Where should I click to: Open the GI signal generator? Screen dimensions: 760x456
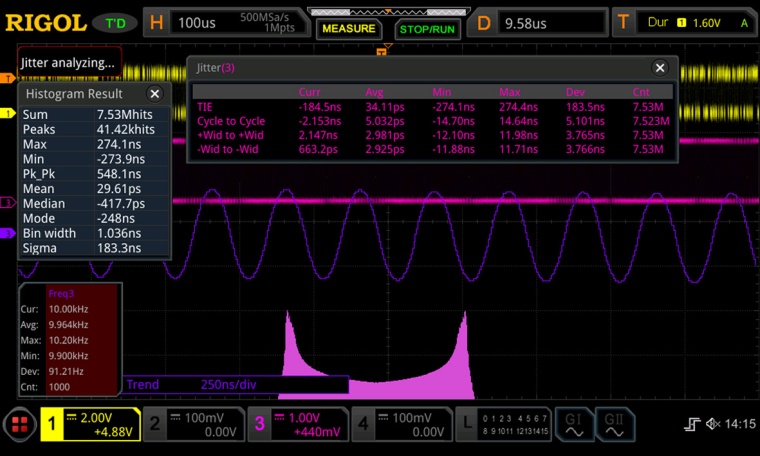click(x=574, y=424)
